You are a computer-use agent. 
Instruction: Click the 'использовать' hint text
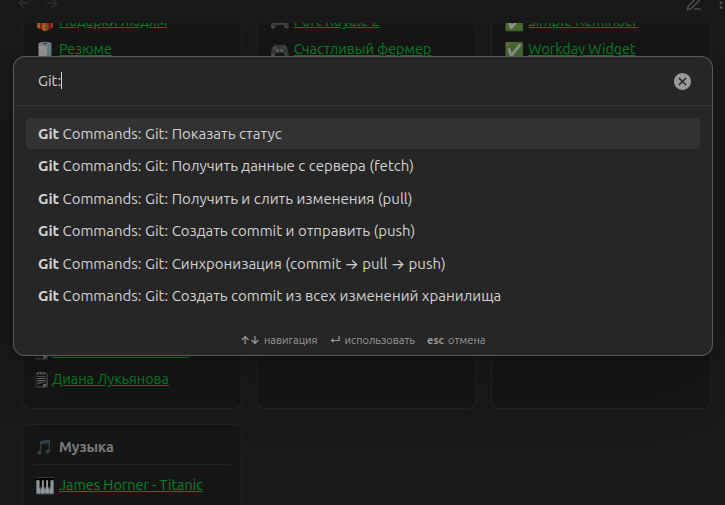pyautogui.click(x=379, y=340)
